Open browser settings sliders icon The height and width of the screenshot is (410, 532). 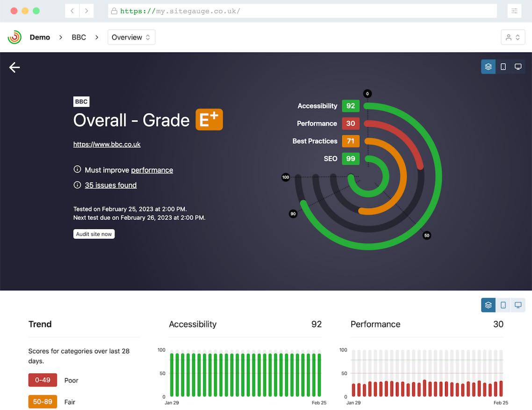pos(514,11)
